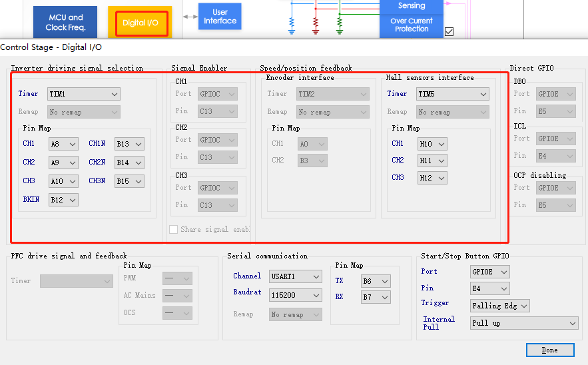Open the serial TX pin dropdown showing B6
588x365 pixels.
tap(376, 281)
